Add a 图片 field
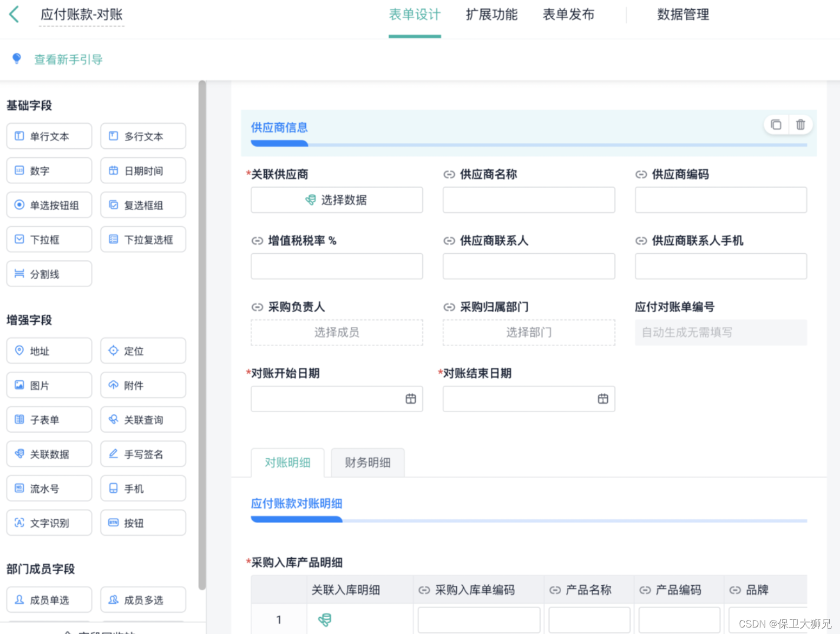 click(49, 385)
